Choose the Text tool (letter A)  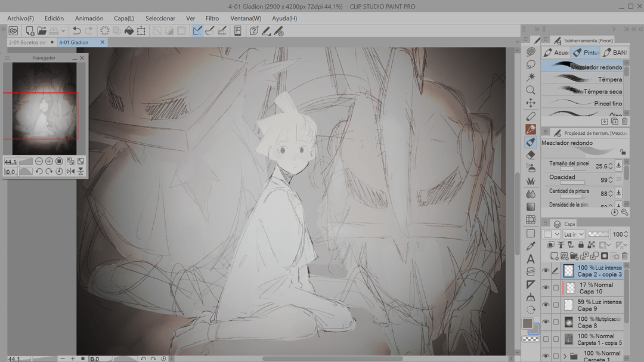click(531, 259)
